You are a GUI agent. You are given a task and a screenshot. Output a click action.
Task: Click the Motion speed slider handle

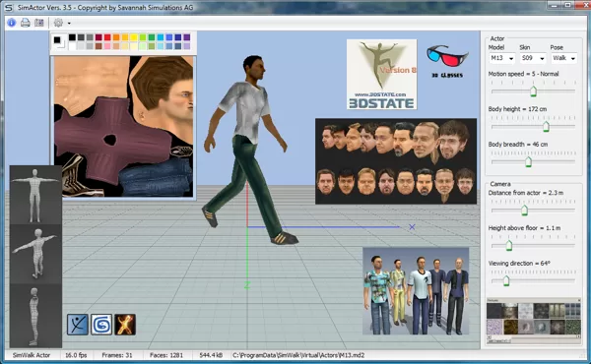coord(533,91)
